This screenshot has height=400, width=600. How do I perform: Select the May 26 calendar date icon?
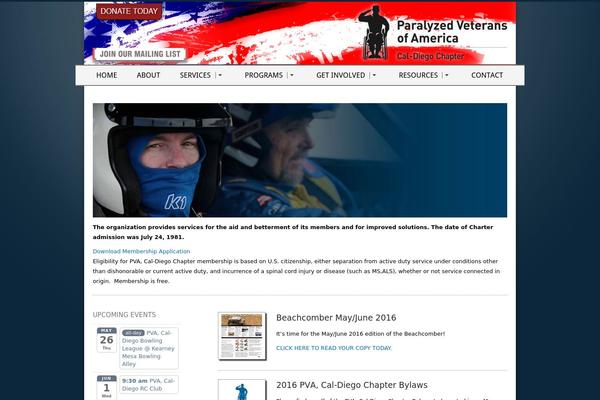pos(106,340)
